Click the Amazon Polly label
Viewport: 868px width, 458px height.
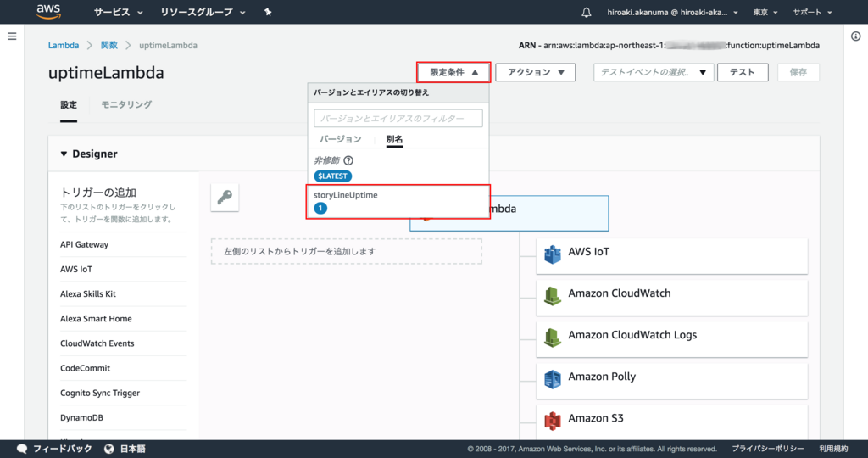(602, 377)
